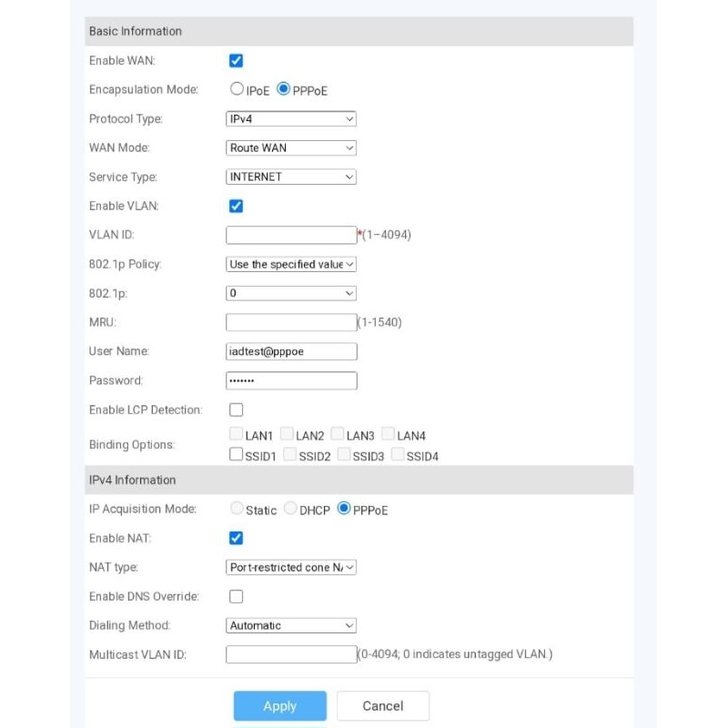728x728 pixels.
Task: Click the Cancel button
Action: (x=382, y=706)
